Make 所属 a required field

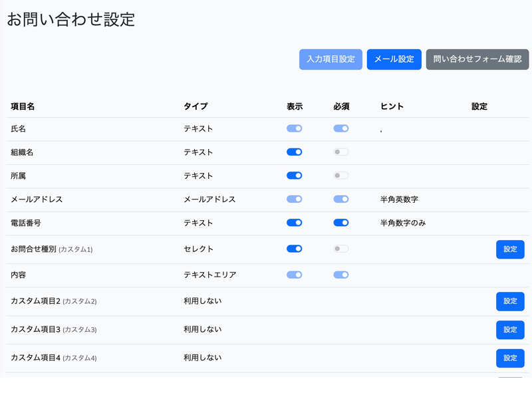click(x=340, y=176)
